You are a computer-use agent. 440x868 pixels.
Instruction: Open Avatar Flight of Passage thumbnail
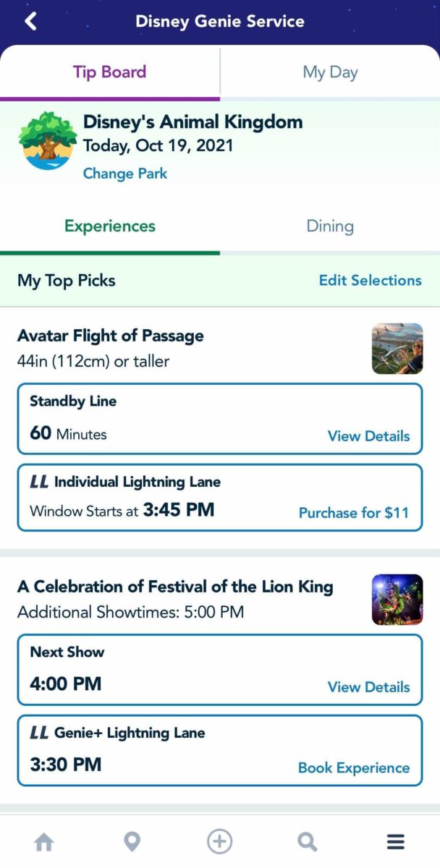click(397, 349)
